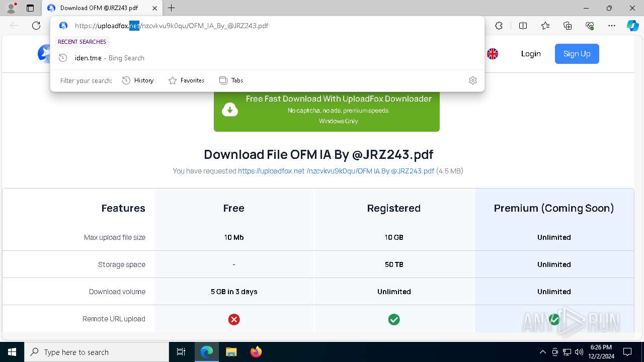The width and height of the screenshot is (644, 362).
Task: Open File Explorer from taskbar
Action: (231, 352)
